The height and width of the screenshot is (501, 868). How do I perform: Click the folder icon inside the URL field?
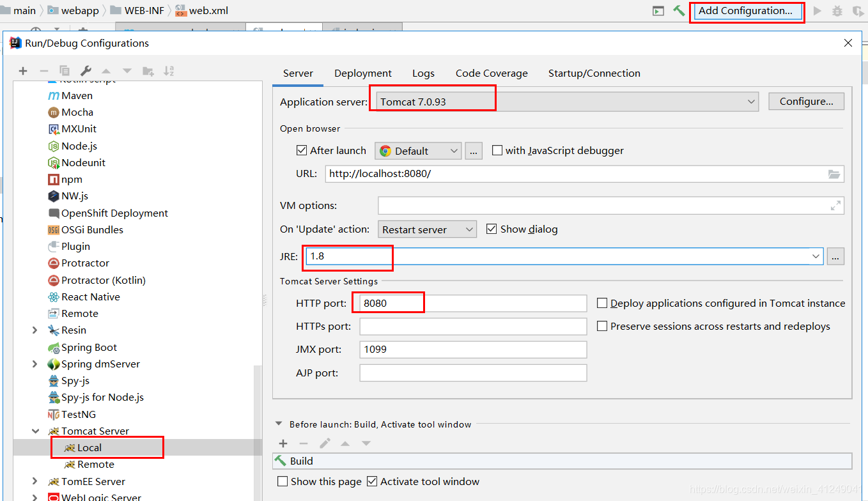[833, 174]
